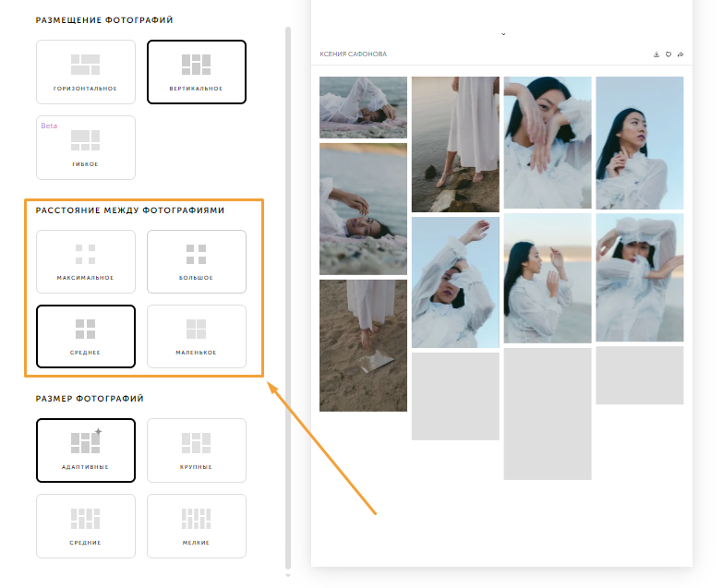Screen dimensions: 723x588
Task: Expand the small chevron above gallery title
Action: coord(503,34)
